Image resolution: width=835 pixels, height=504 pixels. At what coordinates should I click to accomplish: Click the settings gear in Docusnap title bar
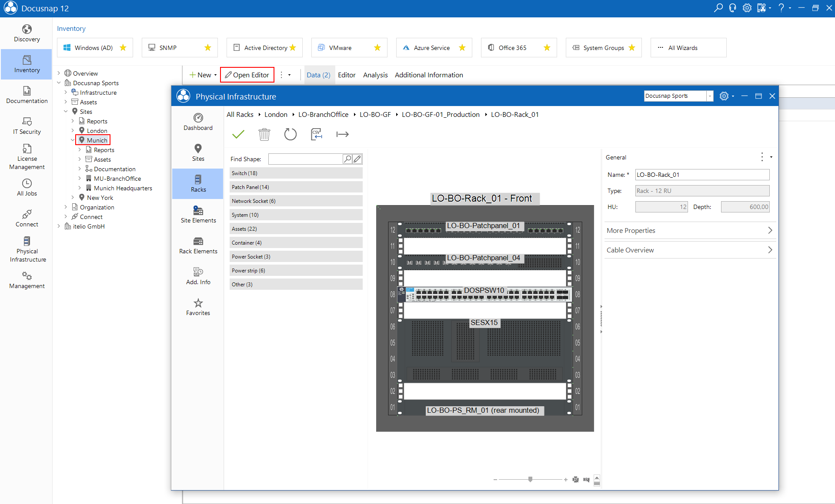coord(747,8)
